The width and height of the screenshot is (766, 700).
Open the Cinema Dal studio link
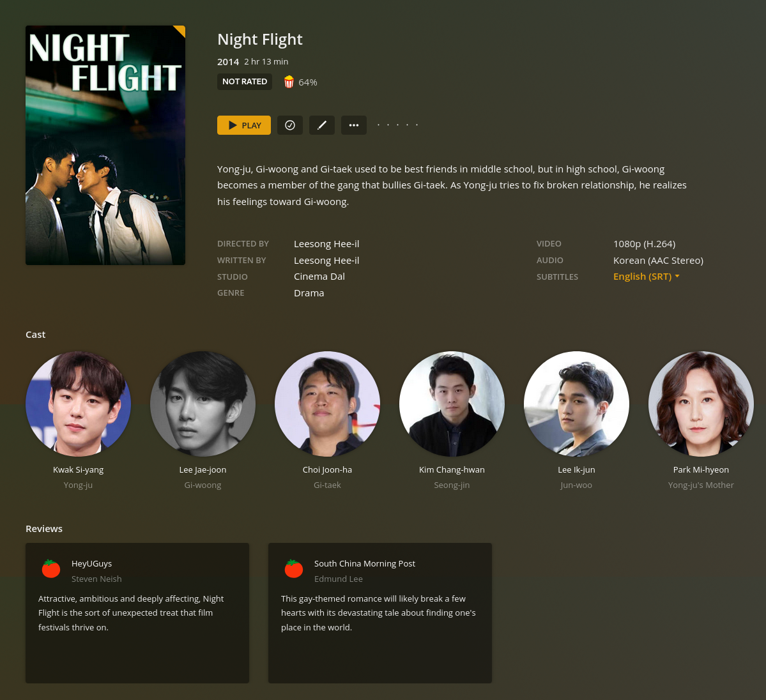pos(319,277)
